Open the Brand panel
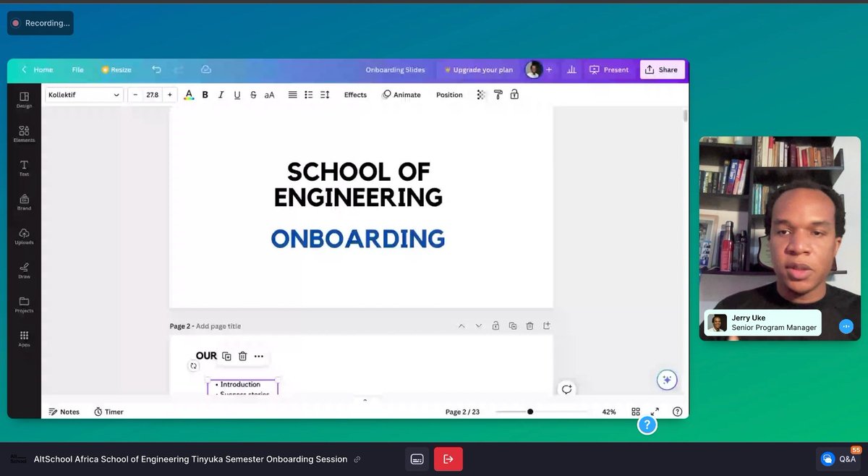868x476 pixels. click(24, 202)
